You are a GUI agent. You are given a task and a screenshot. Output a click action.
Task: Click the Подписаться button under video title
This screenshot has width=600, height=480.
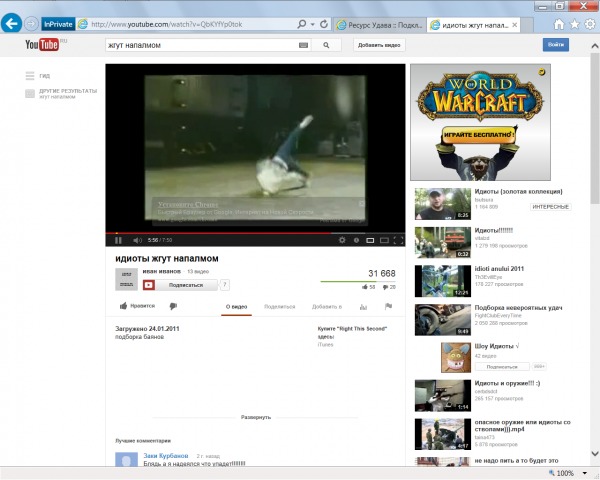pos(181,285)
